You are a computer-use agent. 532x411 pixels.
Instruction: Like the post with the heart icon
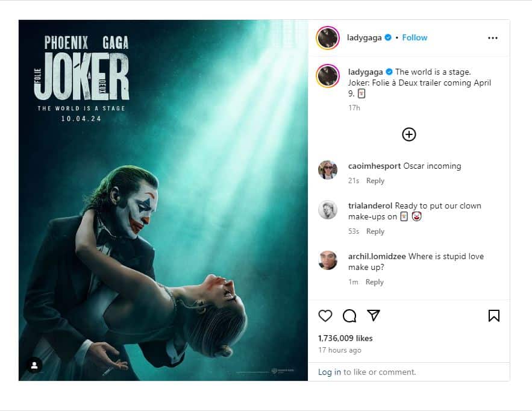325,316
